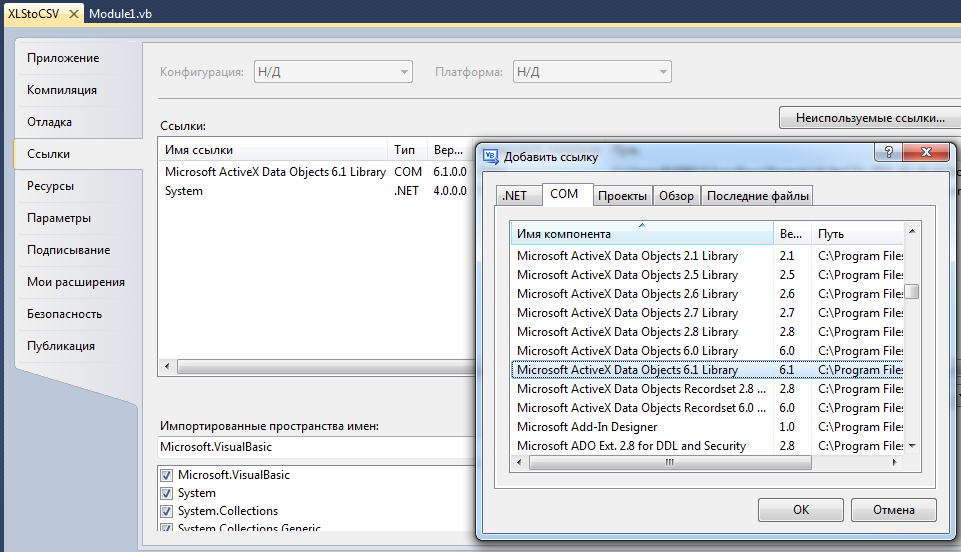This screenshot has width=961, height=552.
Task: Select Microsoft ActiveX Data Objects 6.1 Library in dialog
Action: tap(707, 370)
